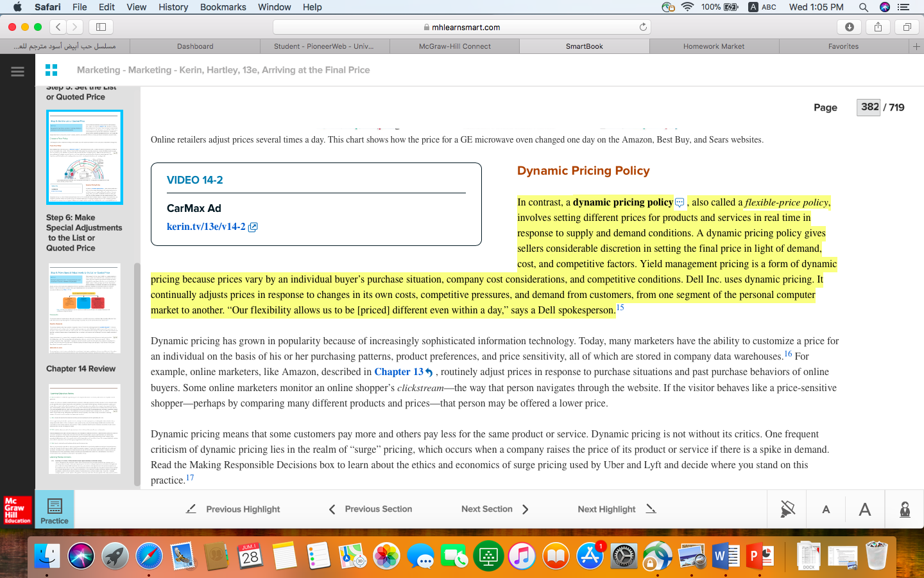Select the Step 6 page thumbnail
The height and width of the screenshot is (578, 924).
click(85, 308)
